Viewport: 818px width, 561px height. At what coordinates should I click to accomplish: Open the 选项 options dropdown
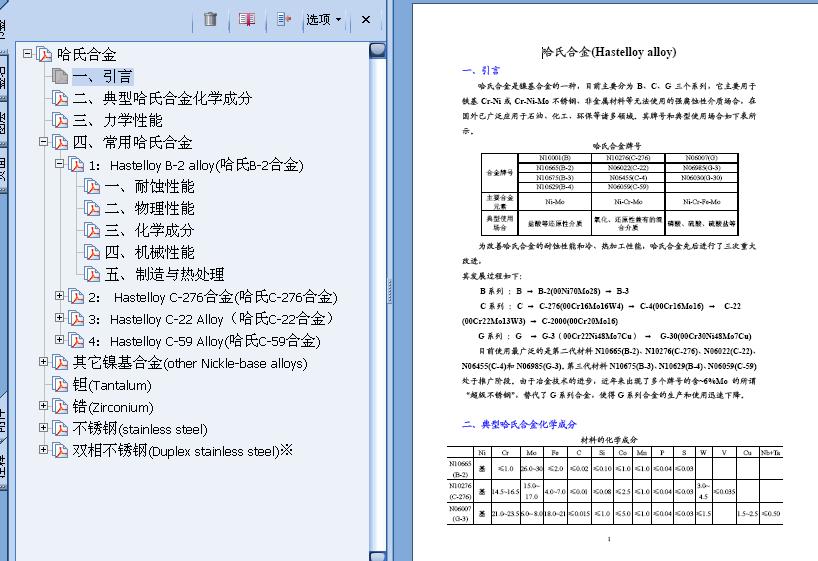[x=323, y=20]
